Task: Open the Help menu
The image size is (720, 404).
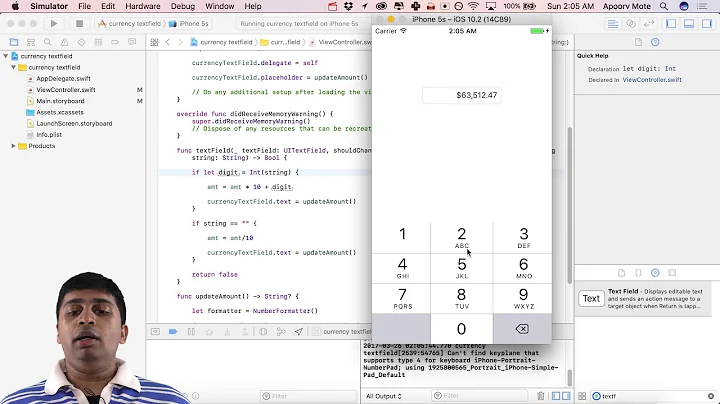Action: tap(253, 6)
